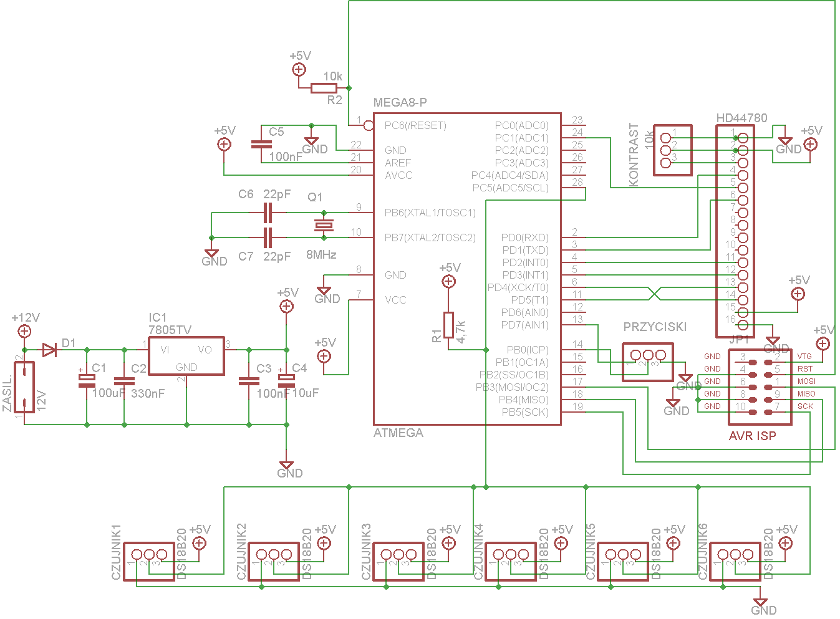Click the C6 22pF capacitor symbol

click(x=268, y=213)
